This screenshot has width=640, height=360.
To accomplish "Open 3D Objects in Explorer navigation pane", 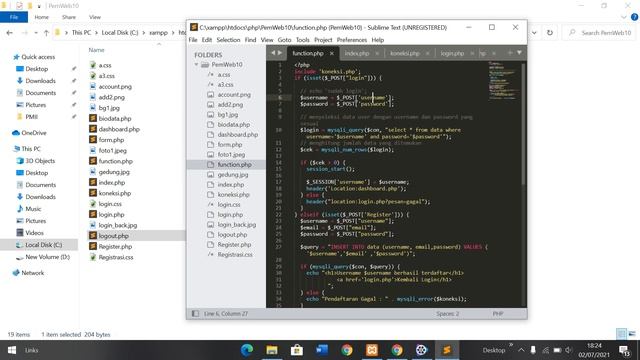I will pyautogui.click(x=40, y=161).
